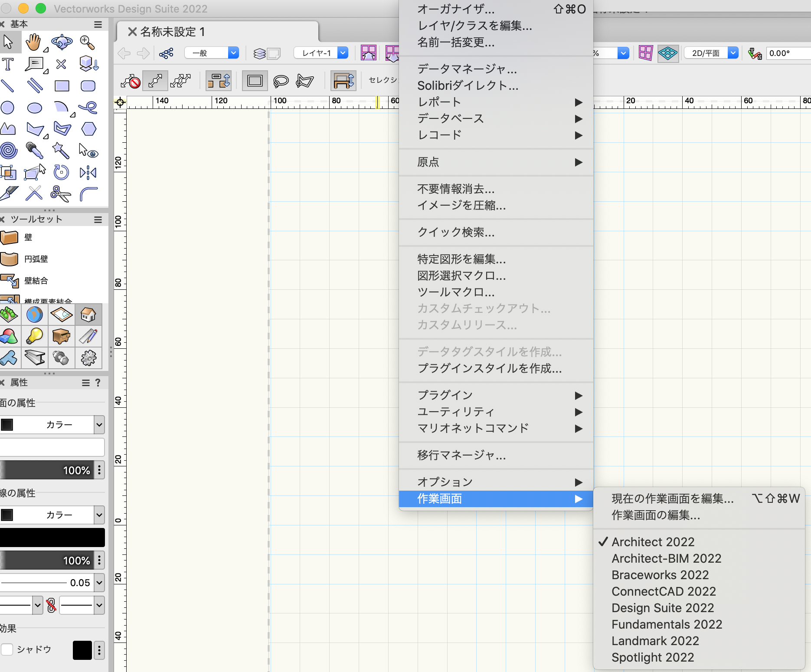Enable polygonal marquee selection mode

click(x=305, y=81)
